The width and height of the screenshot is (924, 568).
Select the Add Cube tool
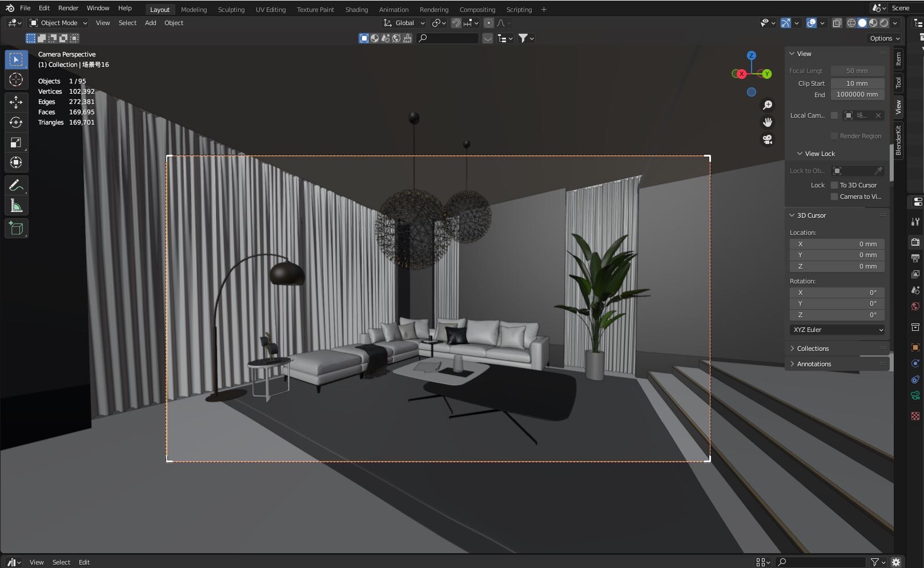pyautogui.click(x=16, y=228)
